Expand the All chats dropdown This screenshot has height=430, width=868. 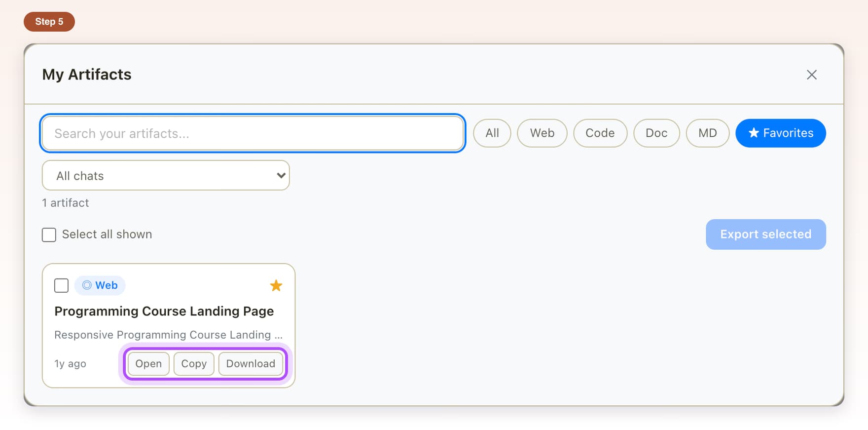pyautogui.click(x=166, y=175)
